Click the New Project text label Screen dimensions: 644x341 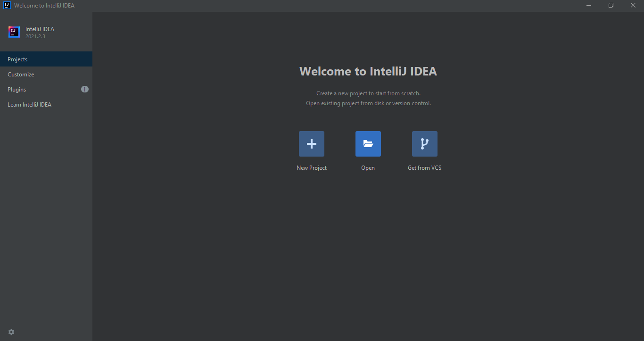pyautogui.click(x=311, y=168)
